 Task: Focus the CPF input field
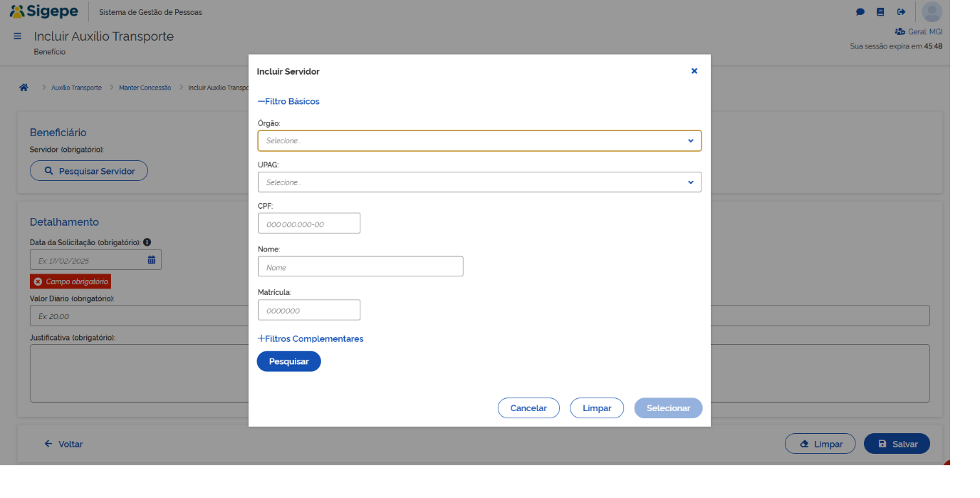[x=309, y=224]
